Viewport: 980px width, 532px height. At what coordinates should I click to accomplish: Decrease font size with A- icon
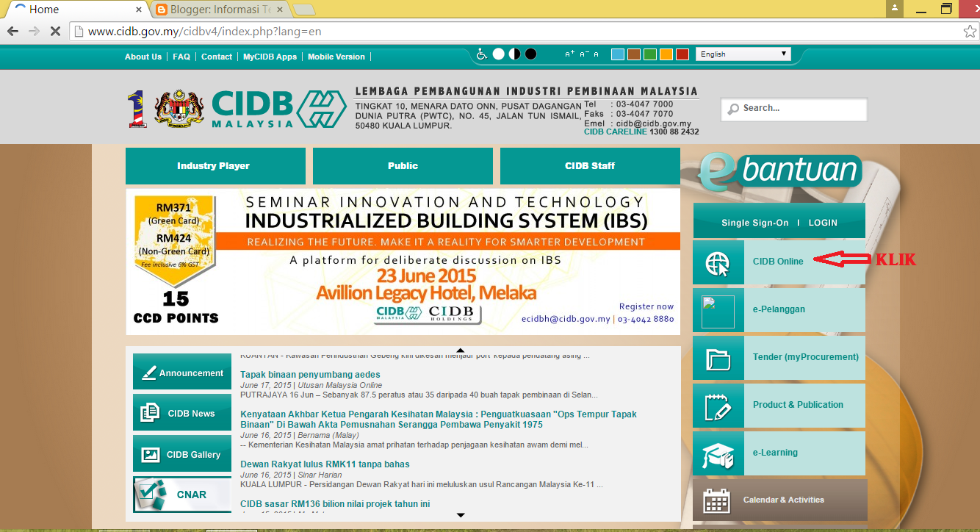click(584, 54)
